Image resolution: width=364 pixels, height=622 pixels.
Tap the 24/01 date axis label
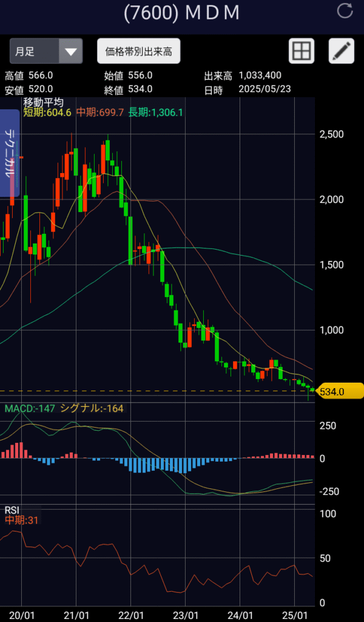240,615
